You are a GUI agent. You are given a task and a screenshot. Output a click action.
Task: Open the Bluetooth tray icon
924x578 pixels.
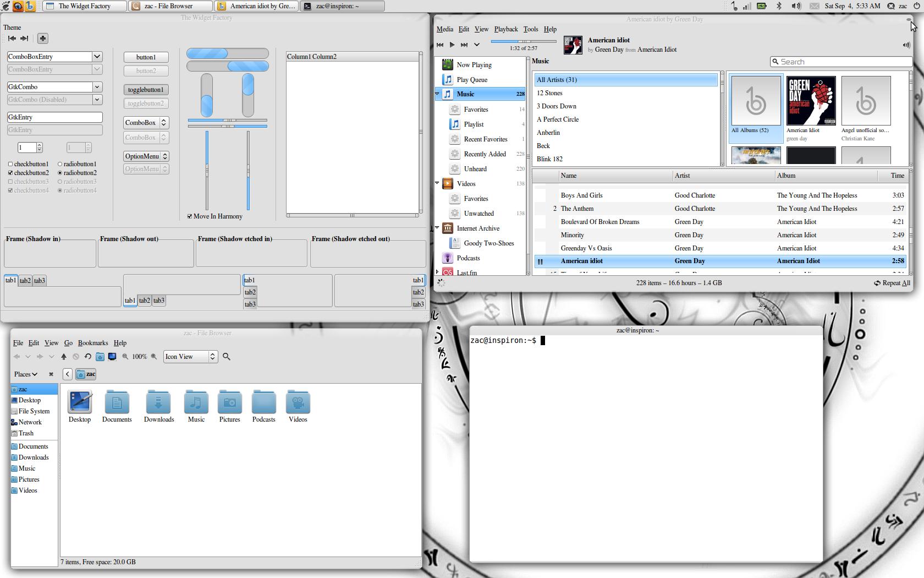pyautogui.click(x=779, y=6)
